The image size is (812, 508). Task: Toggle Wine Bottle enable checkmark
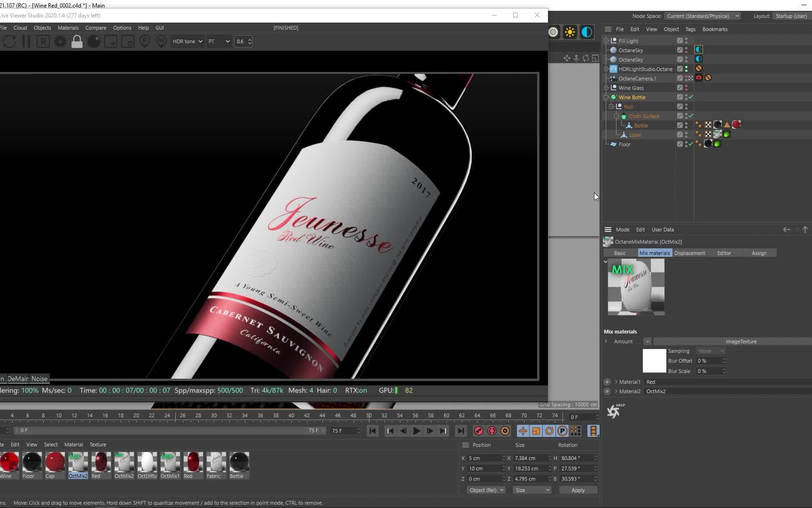691,97
